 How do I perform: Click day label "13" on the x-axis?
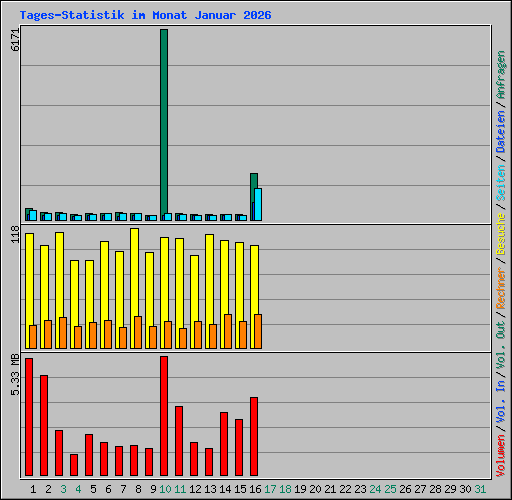click(210, 489)
